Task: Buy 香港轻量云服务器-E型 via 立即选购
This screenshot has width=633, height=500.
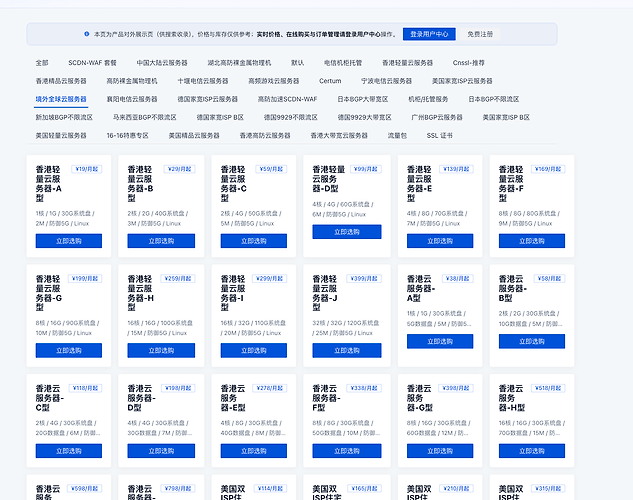Action: tap(440, 241)
